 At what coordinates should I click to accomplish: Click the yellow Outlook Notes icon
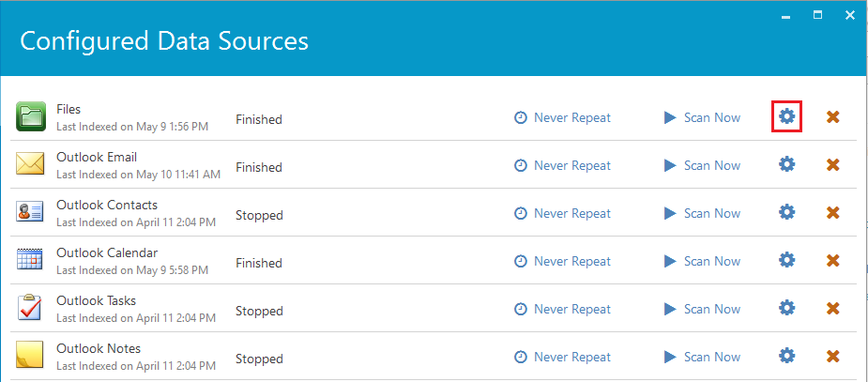(x=30, y=356)
